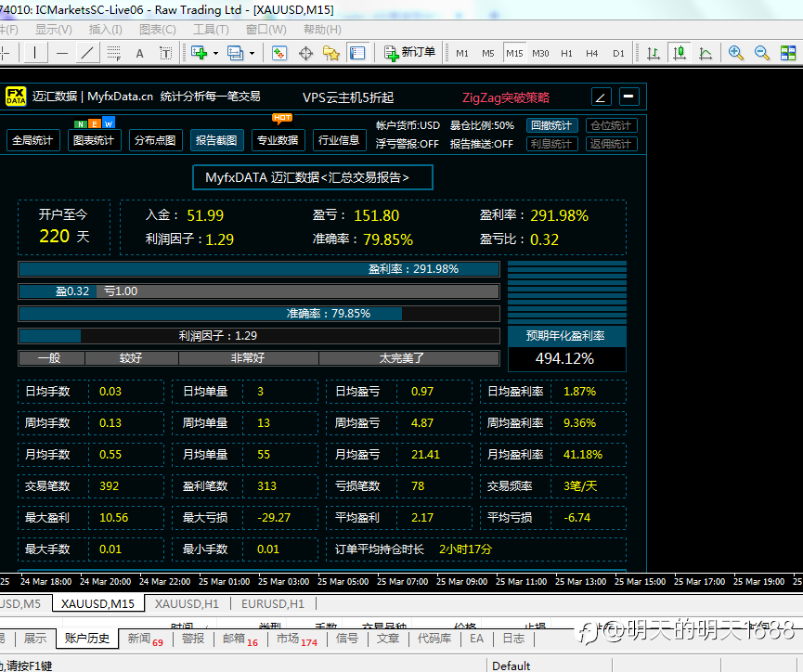Viewport: 803px width, 672px height.
Task: Toggle 仓位统计 position statistics
Action: [x=612, y=125]
